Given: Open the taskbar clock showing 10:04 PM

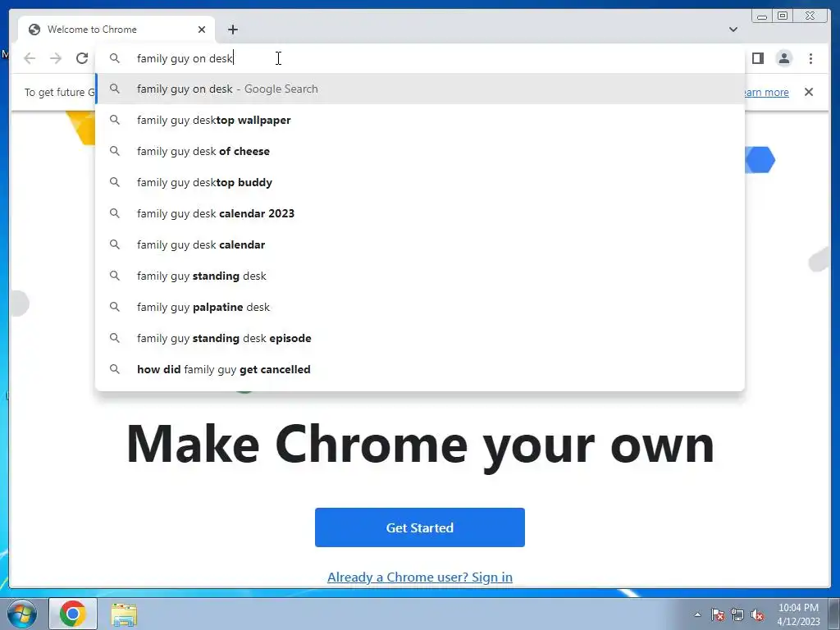Looking at the screenshot, I should click(x=798, y=614).
